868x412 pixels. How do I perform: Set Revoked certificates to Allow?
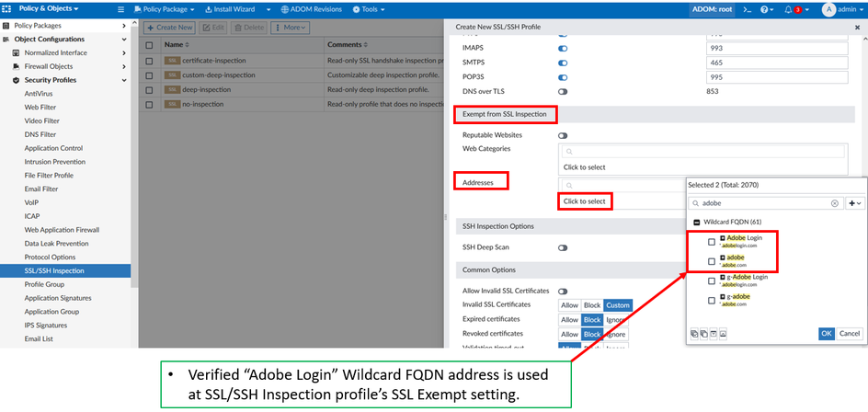pyautogui.click(x=570, y=334)
